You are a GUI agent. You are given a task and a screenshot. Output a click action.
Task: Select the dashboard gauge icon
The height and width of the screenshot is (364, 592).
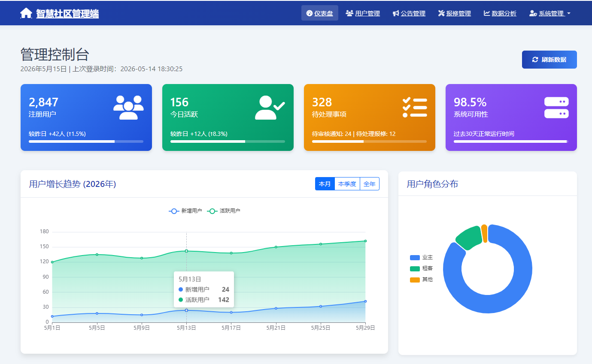[x=309, y=13]
